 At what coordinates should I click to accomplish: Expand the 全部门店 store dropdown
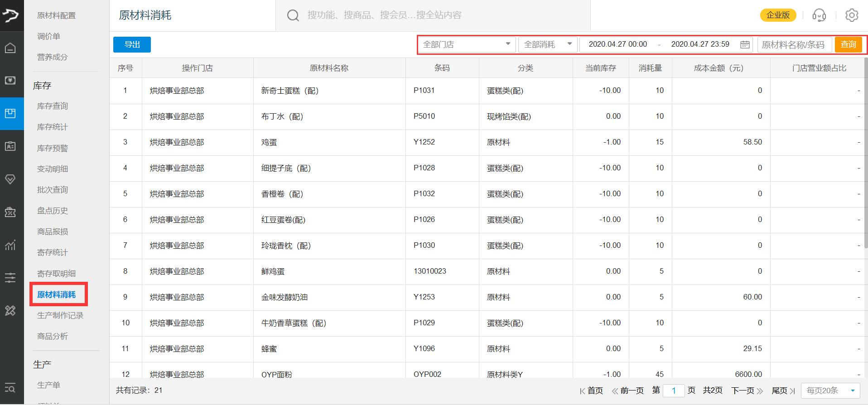pos(467,44)
